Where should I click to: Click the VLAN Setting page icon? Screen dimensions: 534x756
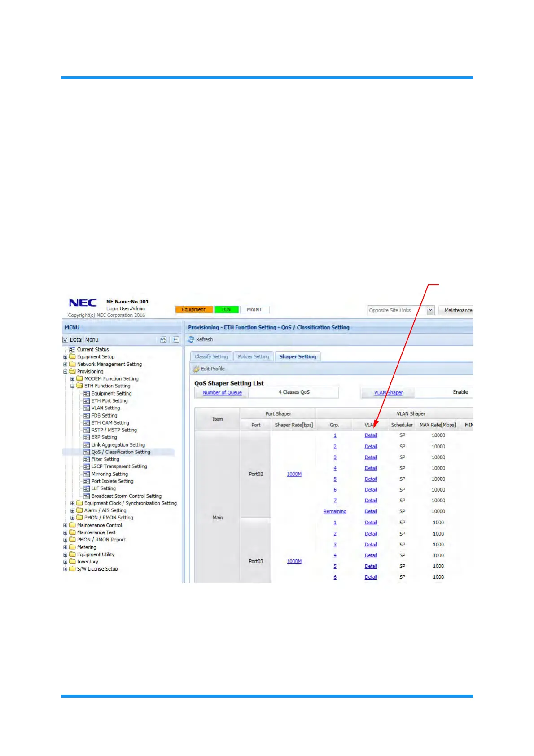(x=87, y=408)
